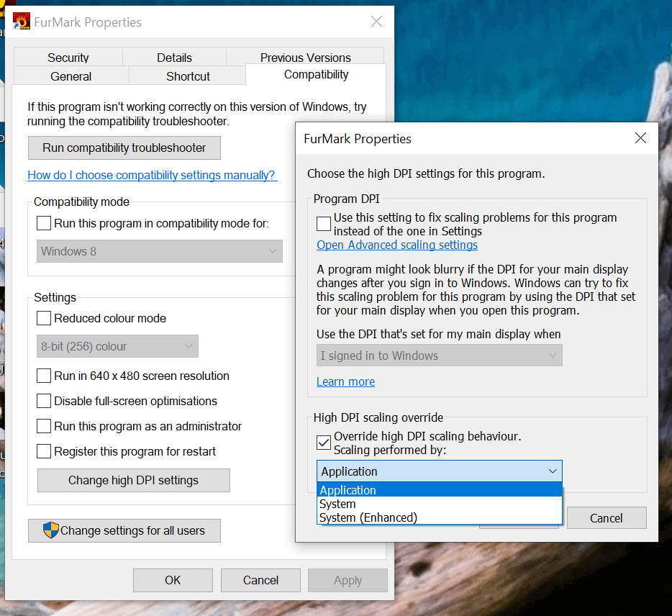The image size is (672, 616).
Task: Enable Run this program as an administrator
Action: [x=44, y=426]
